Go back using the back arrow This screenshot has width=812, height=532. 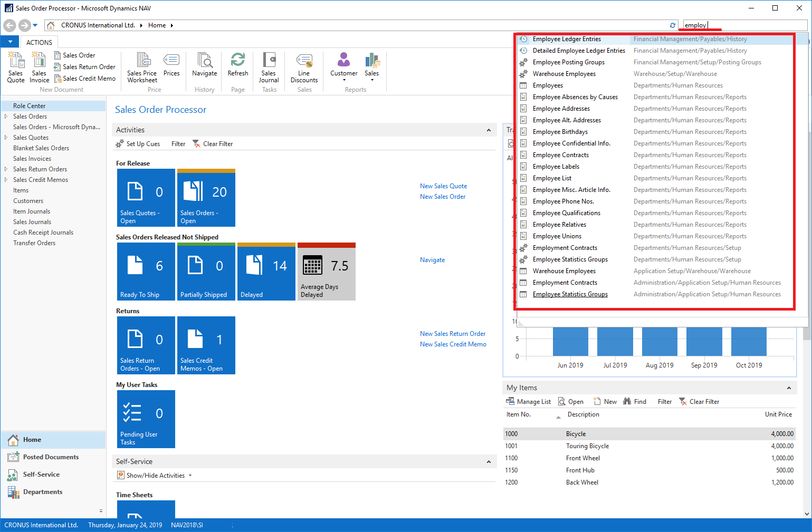click(9, 25)
